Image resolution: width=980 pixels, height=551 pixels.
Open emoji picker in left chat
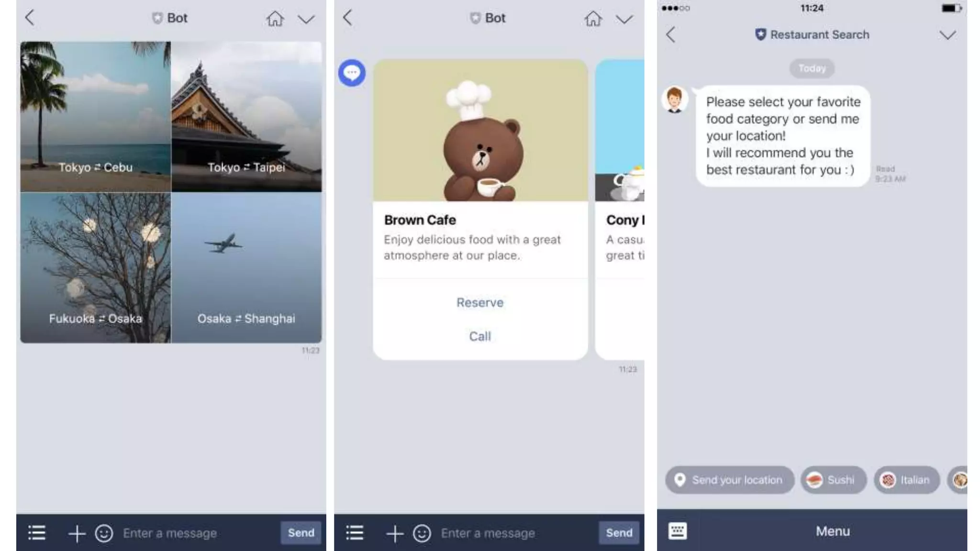(x=104, y=533)
